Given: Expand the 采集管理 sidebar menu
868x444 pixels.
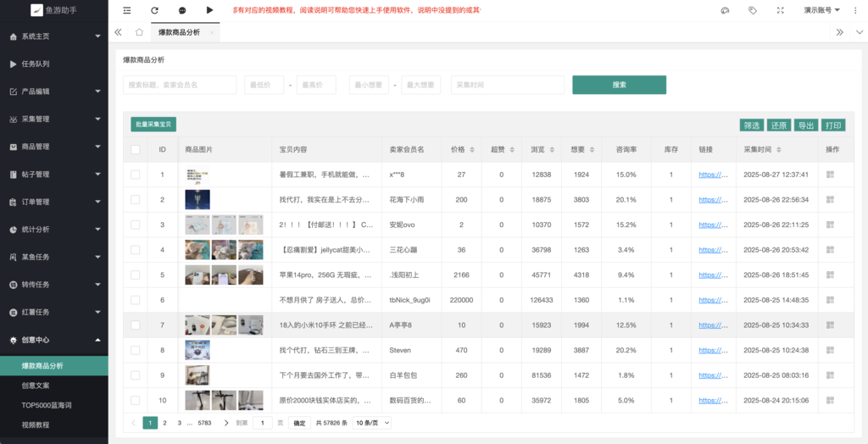Looking at the screenshot, I should coord(54,119).
